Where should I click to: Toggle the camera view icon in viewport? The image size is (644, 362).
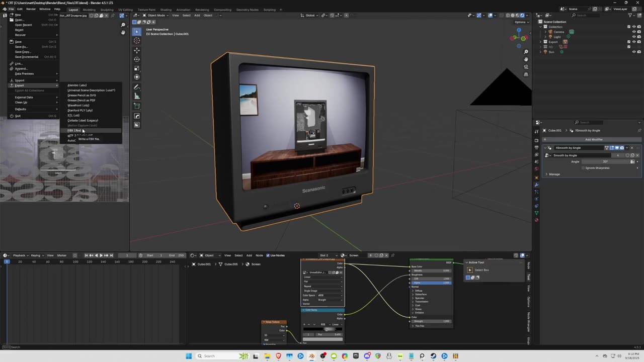[x=526, y=67]
